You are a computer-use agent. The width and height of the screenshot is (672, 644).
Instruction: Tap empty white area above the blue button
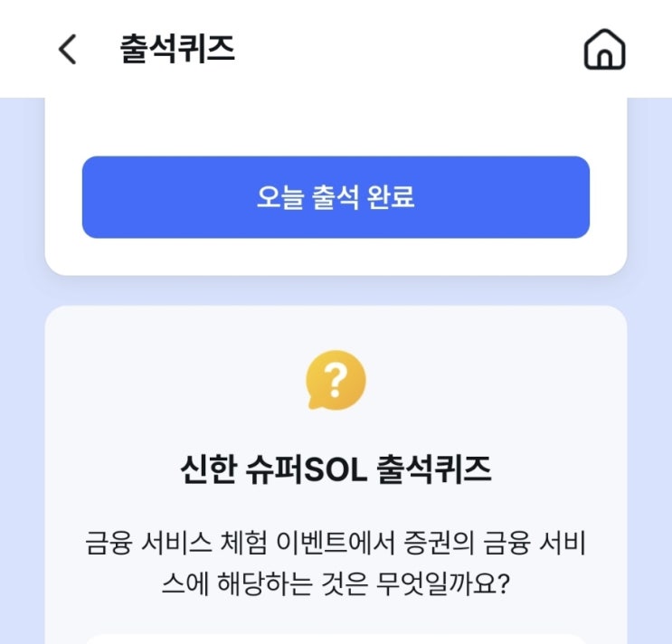[336, 127]
